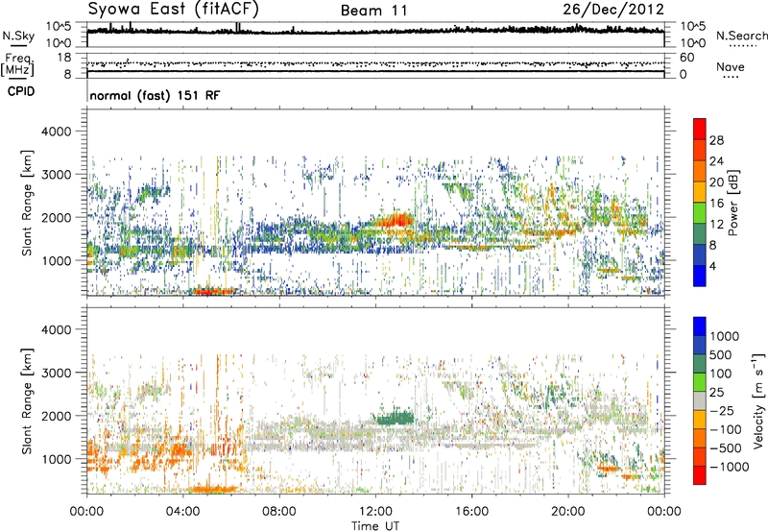Click the power panel 'Slant Range [km]' label

27,203
